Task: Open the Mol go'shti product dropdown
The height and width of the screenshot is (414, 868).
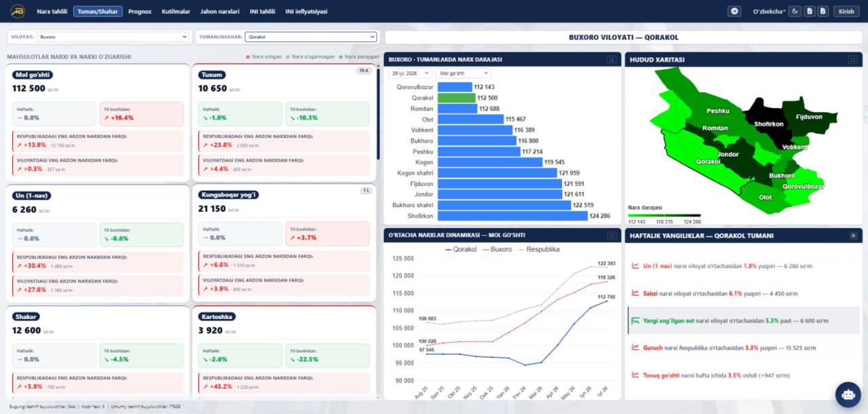Action: point(464,73)
